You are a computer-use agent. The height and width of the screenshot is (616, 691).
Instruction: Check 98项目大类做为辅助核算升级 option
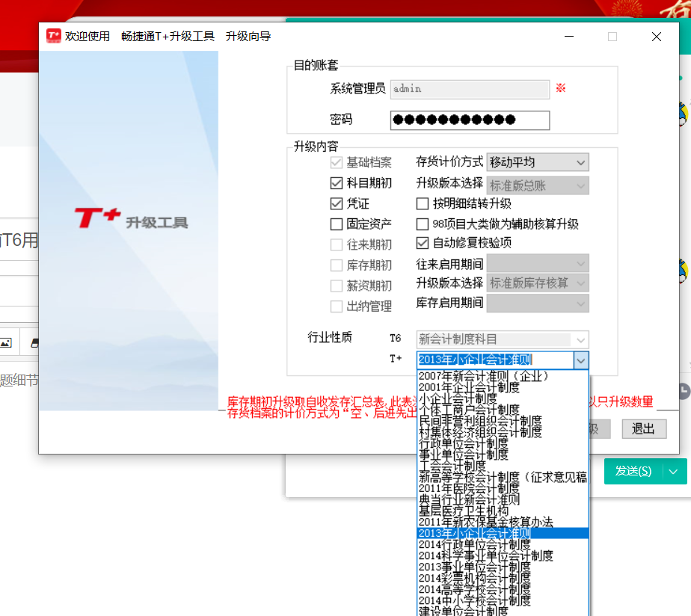(423, 224)
